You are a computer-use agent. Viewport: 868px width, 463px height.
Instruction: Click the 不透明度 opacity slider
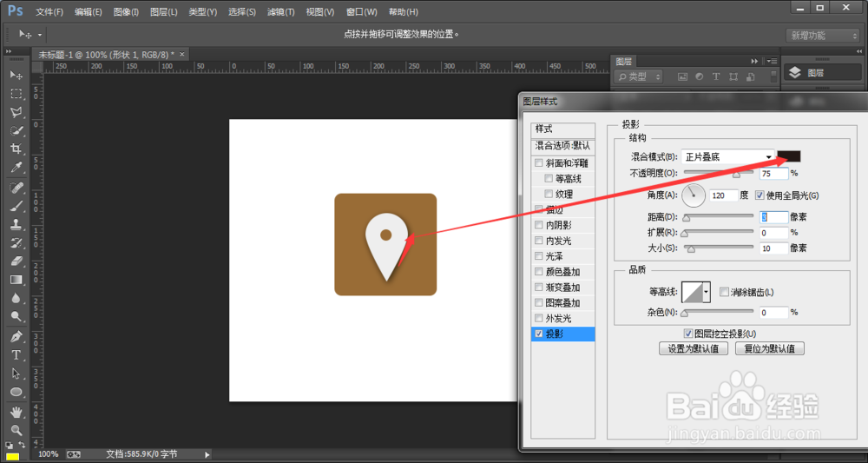click(x=719, y=174)
